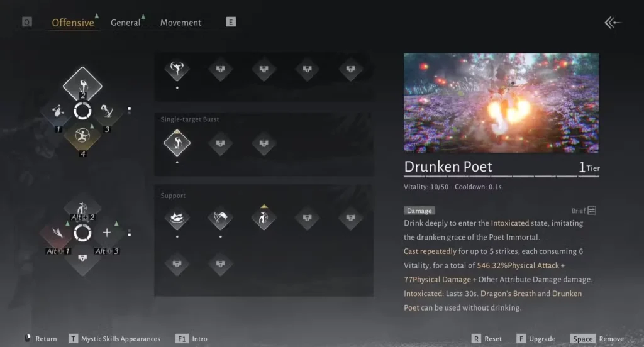Image resolution: width=644 pixels, height=347 pixels.
Task: Click the Alt+1 skill slot
Action: [x=58, y=233]
